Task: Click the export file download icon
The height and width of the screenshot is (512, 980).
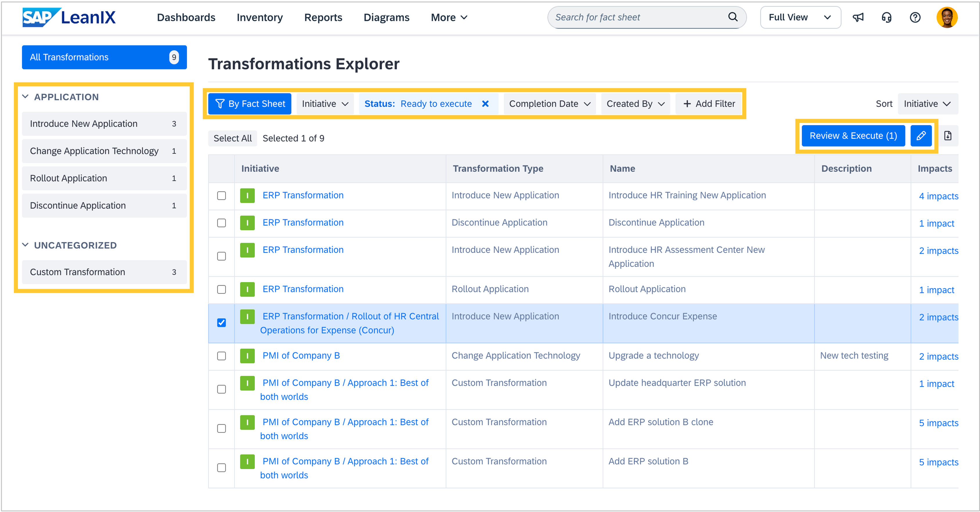Action: 948,136
